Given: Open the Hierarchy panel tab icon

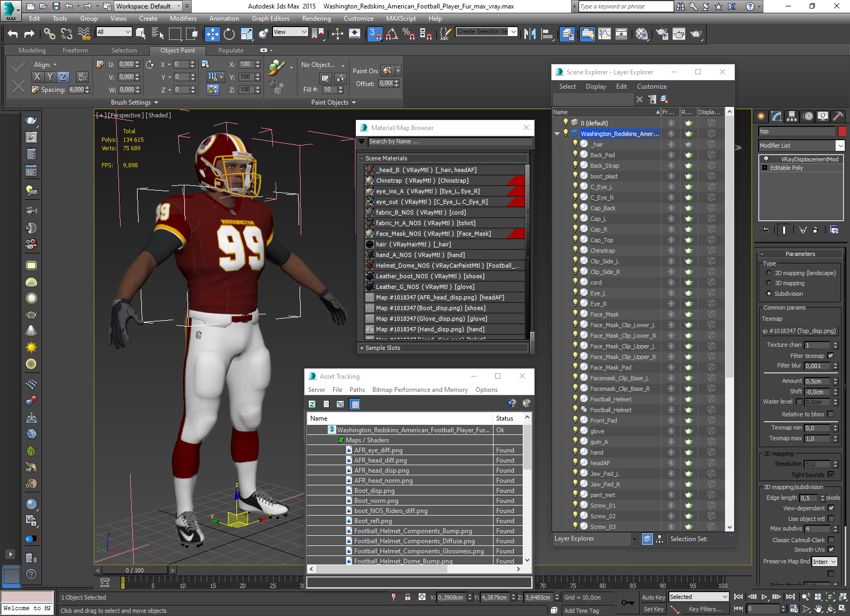Looking at the screenshot, I should (792, 116).
